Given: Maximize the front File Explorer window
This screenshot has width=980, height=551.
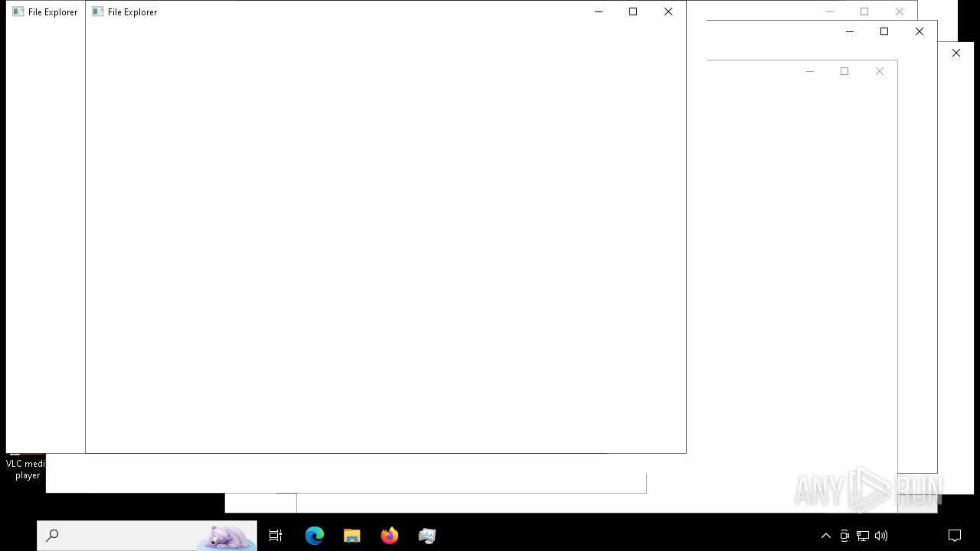Looking at the screenshot, I should tap(633, 11).
